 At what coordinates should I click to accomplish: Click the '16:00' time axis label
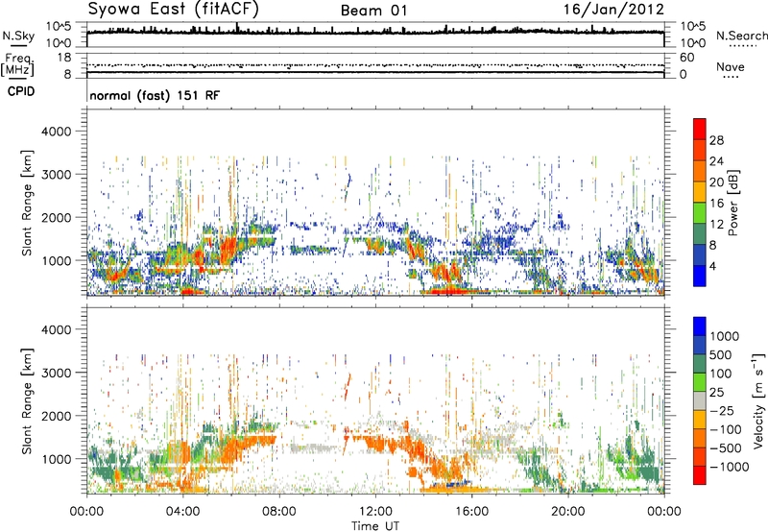(x=471, y=512)
